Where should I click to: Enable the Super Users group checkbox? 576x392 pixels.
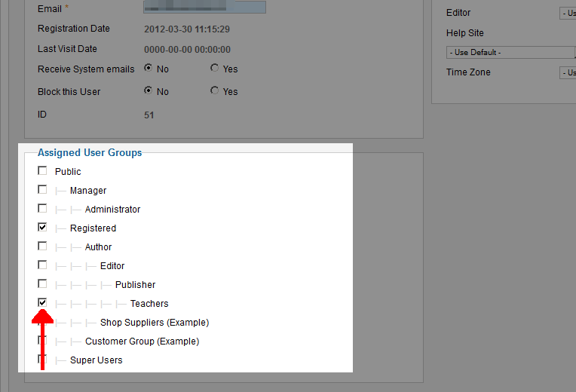pyautogui.click(x=42, y=360)
